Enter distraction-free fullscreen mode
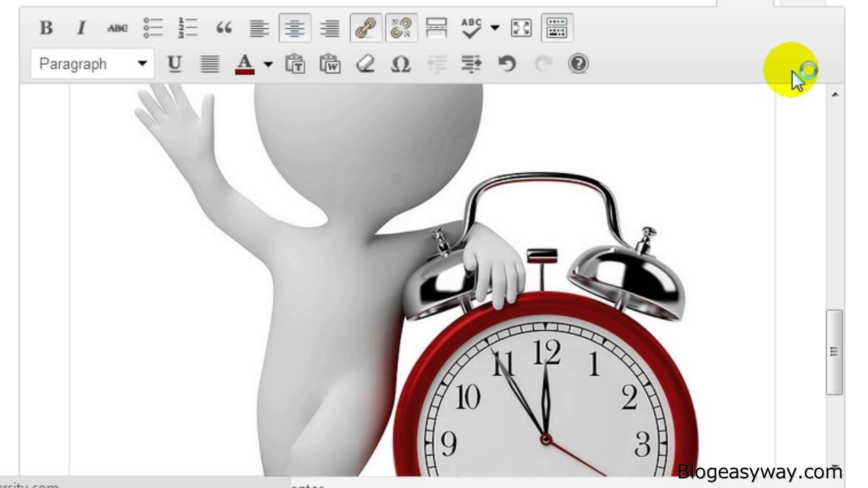This screenshot has height=488, width=868. pos(521,28)
